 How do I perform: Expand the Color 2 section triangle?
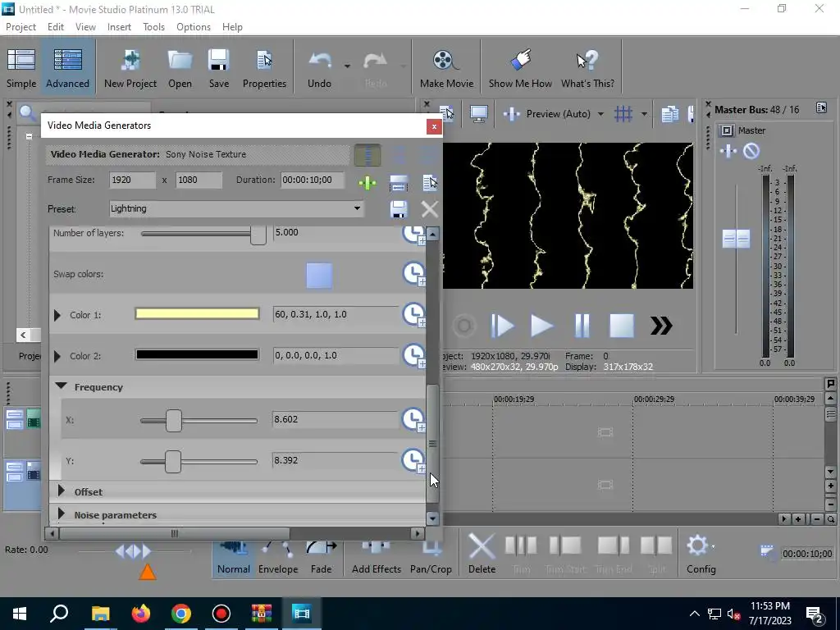click(57, 356)
